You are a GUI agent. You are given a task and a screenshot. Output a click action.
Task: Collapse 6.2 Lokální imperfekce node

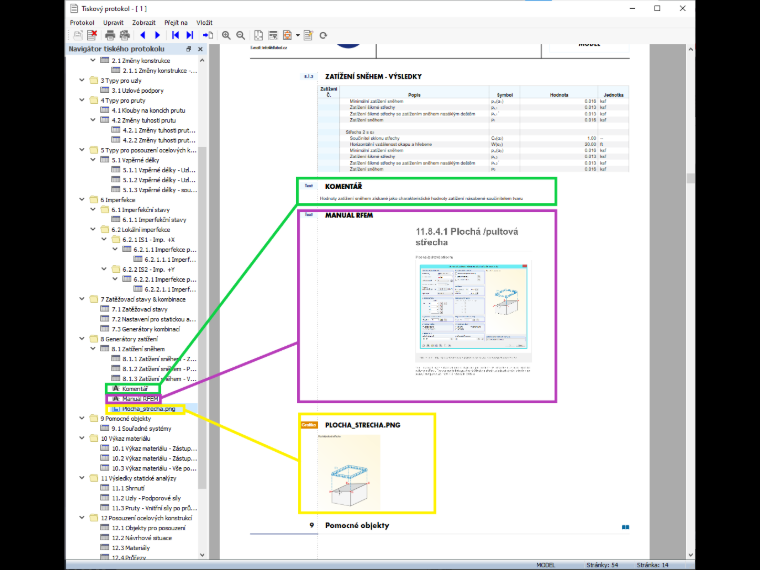(93, 229)
